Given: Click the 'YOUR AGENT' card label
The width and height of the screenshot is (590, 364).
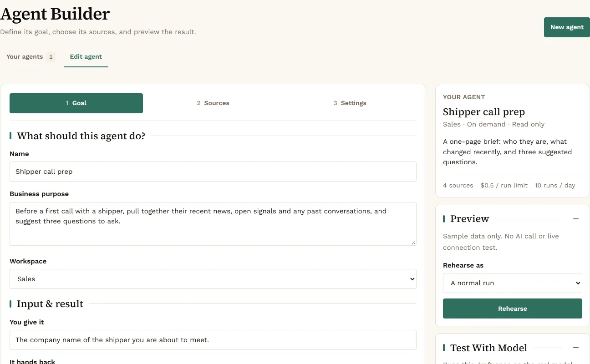Looking at the screenshot, I should click(x=464, y=97).
